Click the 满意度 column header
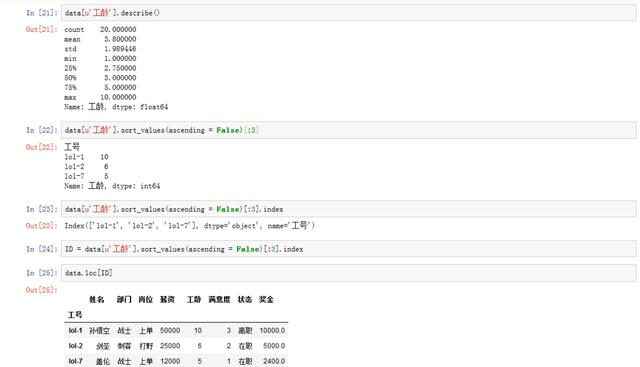This screenshot has width=640, height=367. (x=219, y=300)
